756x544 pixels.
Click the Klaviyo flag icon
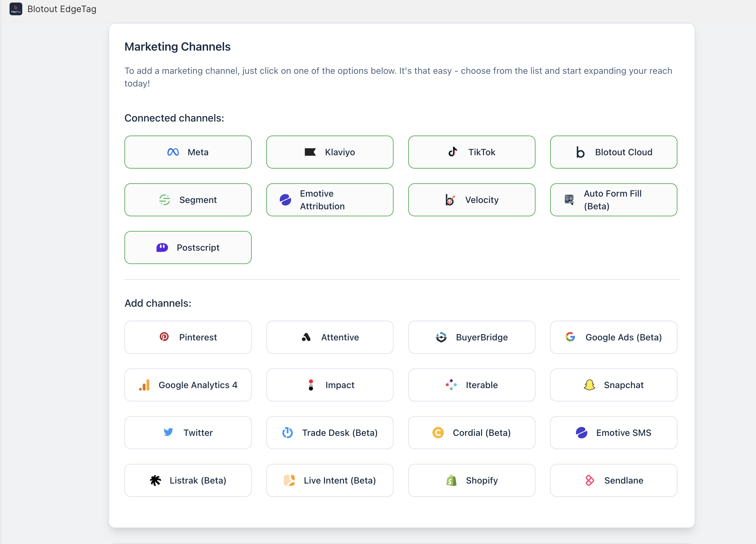point(310,152)
